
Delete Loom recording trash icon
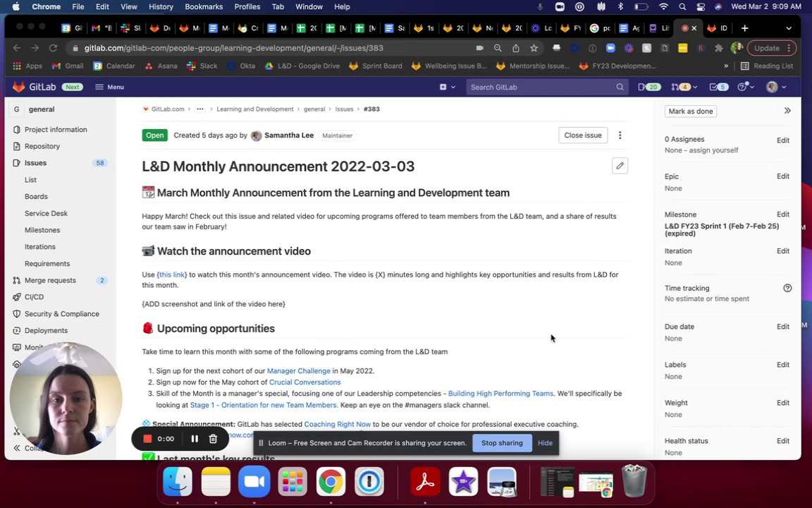pos(213,439)
